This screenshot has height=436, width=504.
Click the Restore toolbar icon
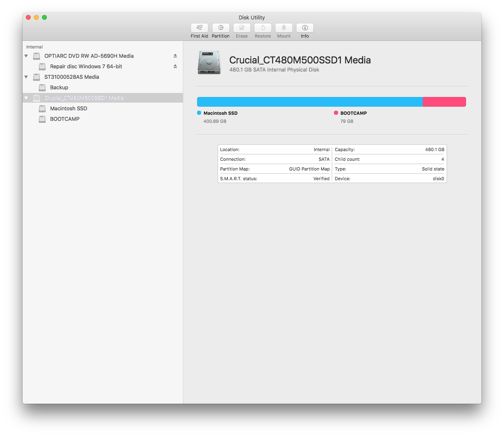point(263,28)
